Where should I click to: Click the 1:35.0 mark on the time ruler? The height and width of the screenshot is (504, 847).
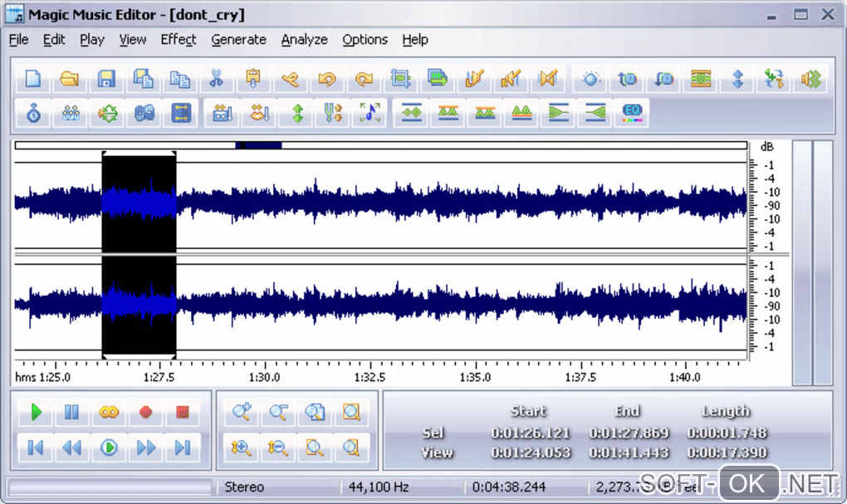pos(475,377)
